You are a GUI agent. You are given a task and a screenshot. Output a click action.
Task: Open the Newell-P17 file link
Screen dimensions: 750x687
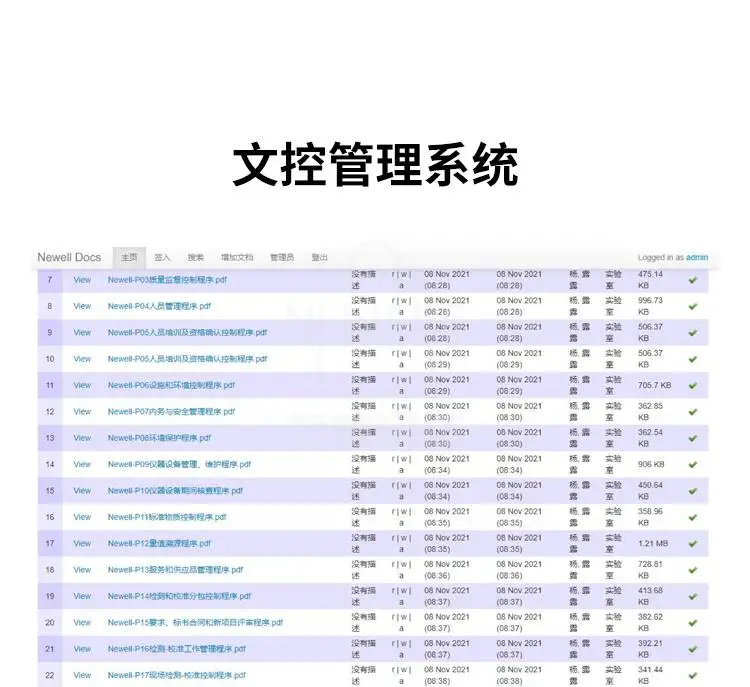click(176, 676)
